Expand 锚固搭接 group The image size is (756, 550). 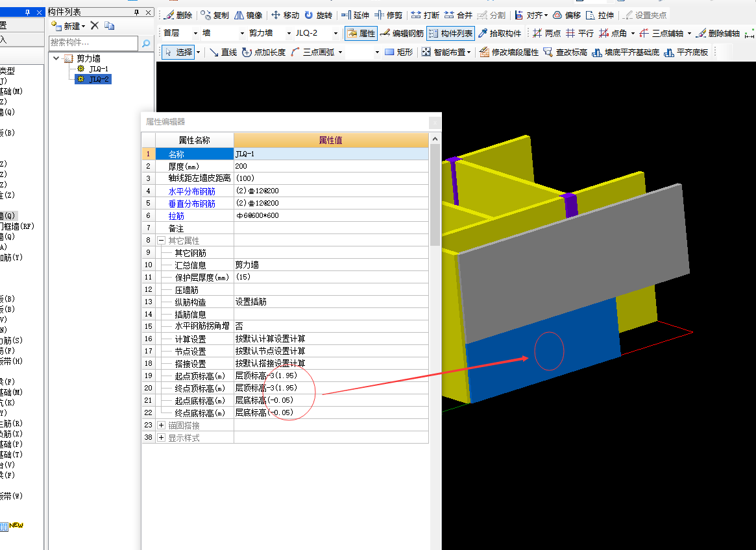click(162, 425)
